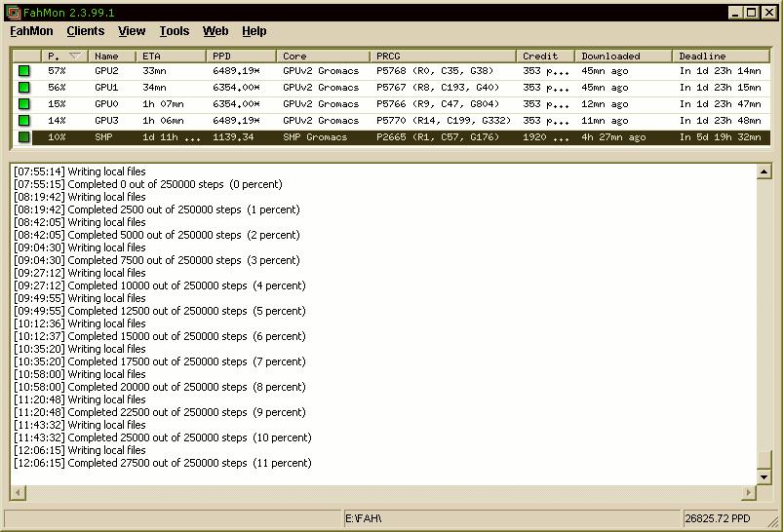Click the E:\FAH\ path in status bar
Screen dimensions: 783x532
click(363, 518)
